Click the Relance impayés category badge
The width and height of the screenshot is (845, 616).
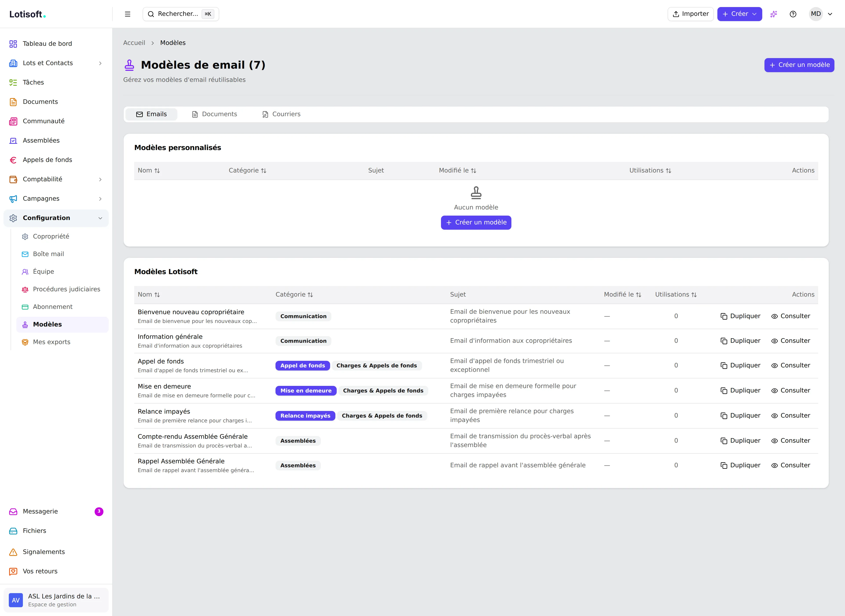[x=305, y=416]
